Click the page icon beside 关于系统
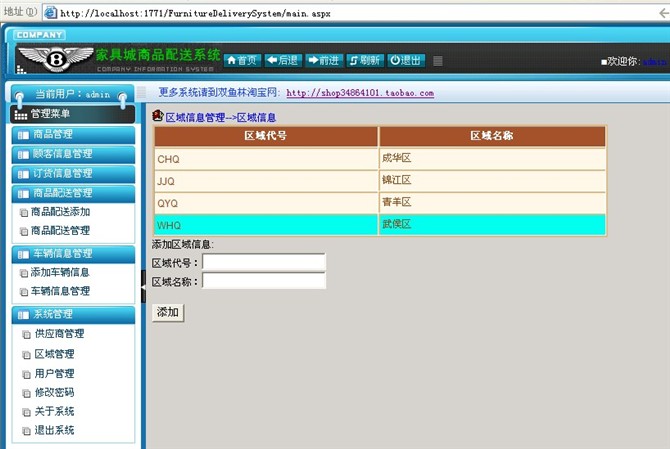 pos(26,412)
